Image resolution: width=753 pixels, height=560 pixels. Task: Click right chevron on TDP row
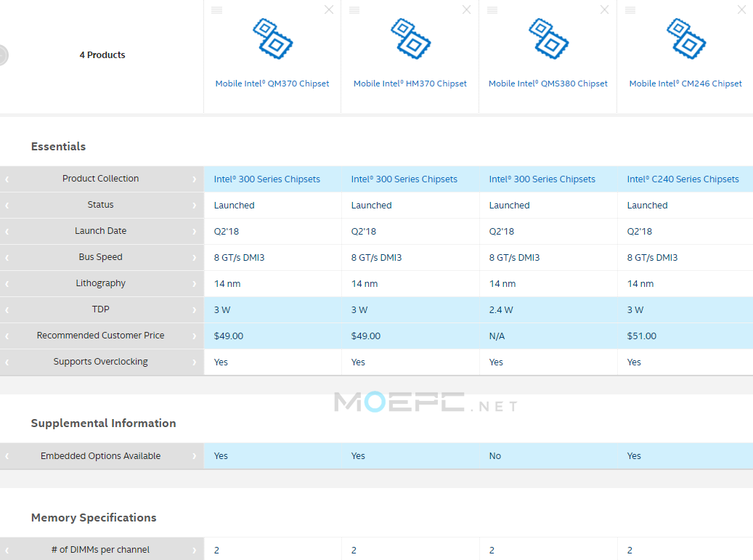[194, 309]
